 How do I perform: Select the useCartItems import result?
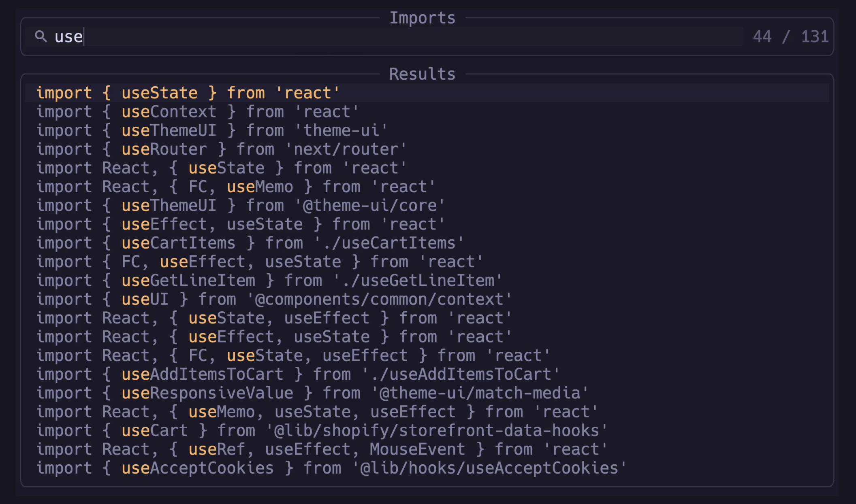[x=427, y=243]
